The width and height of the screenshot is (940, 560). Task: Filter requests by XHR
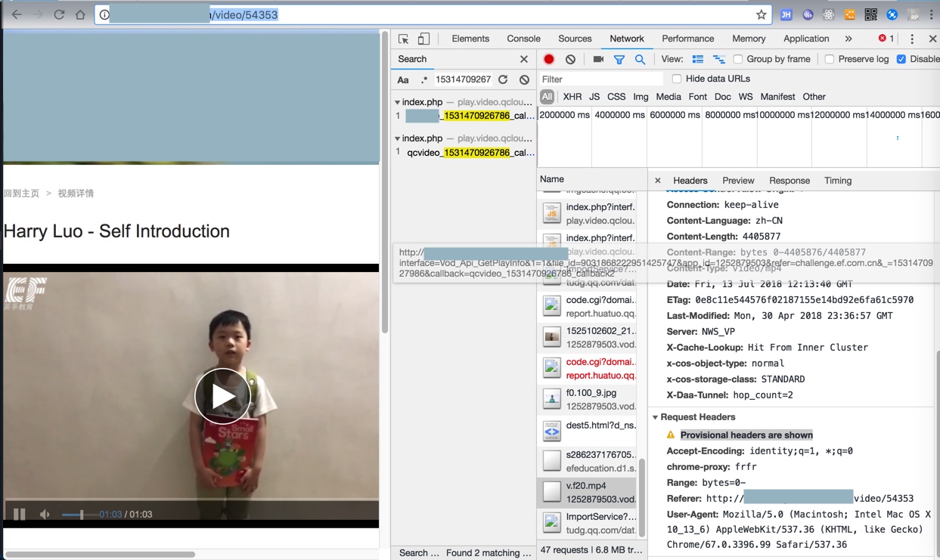point(572,97)
